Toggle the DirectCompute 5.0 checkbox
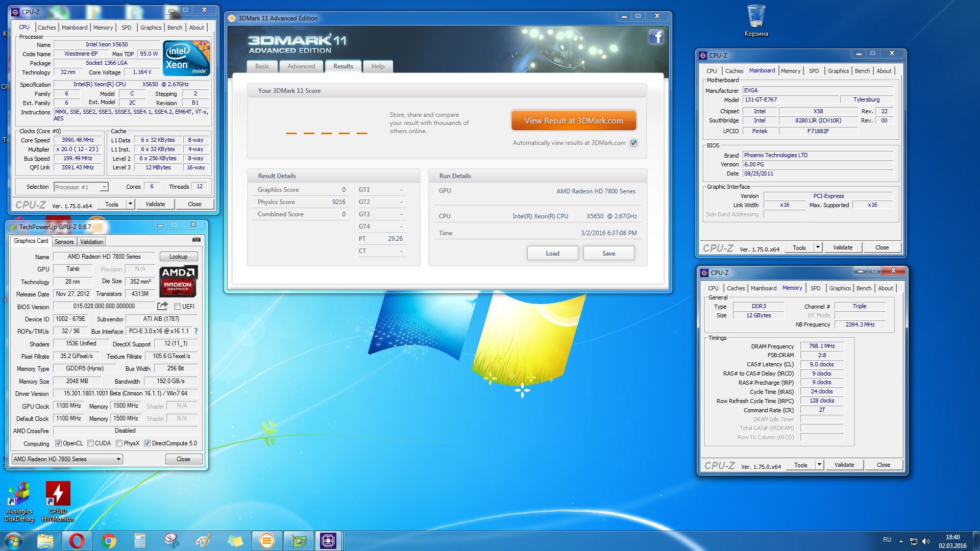980x551 pixels. click(x=147, y=443)
